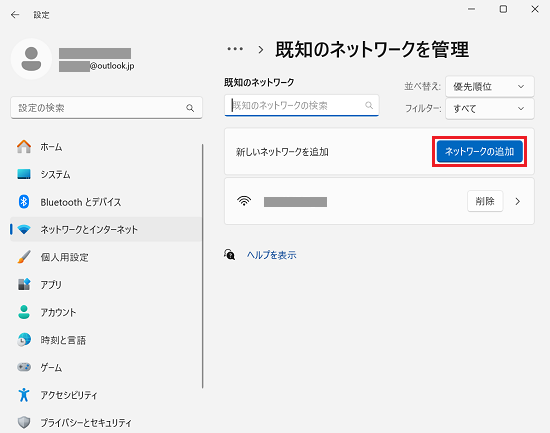Click the 個人用設定 paintbrush icon
This screenshot has width=550, height=433.
(24, 257)
